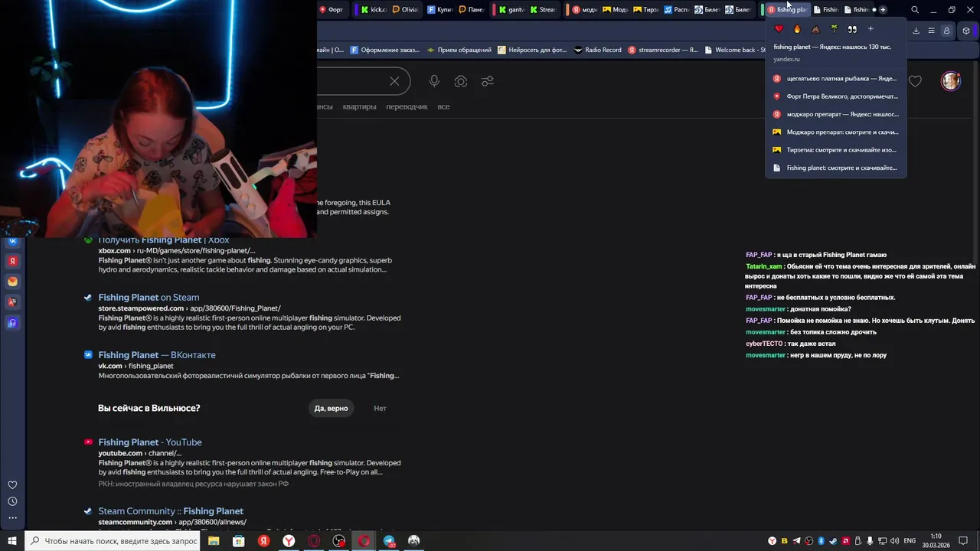
Task: Click Windows Start button
Action: pos(12,541)
